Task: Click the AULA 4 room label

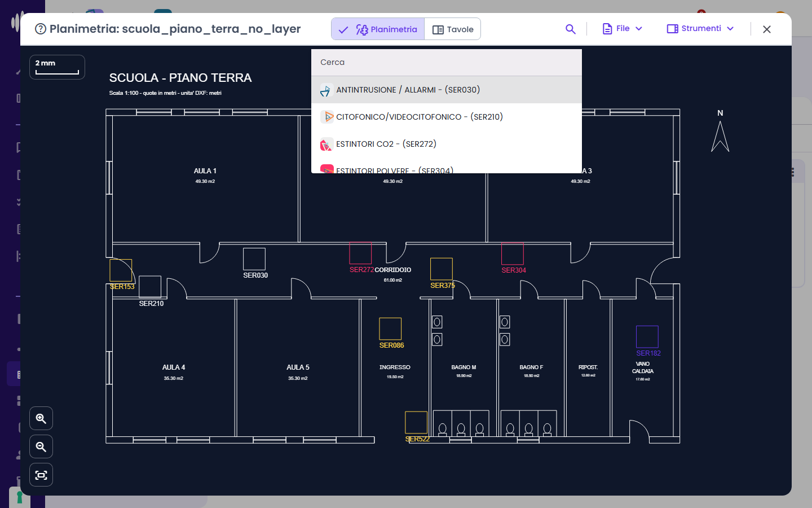Action: [x=174, y=367]
